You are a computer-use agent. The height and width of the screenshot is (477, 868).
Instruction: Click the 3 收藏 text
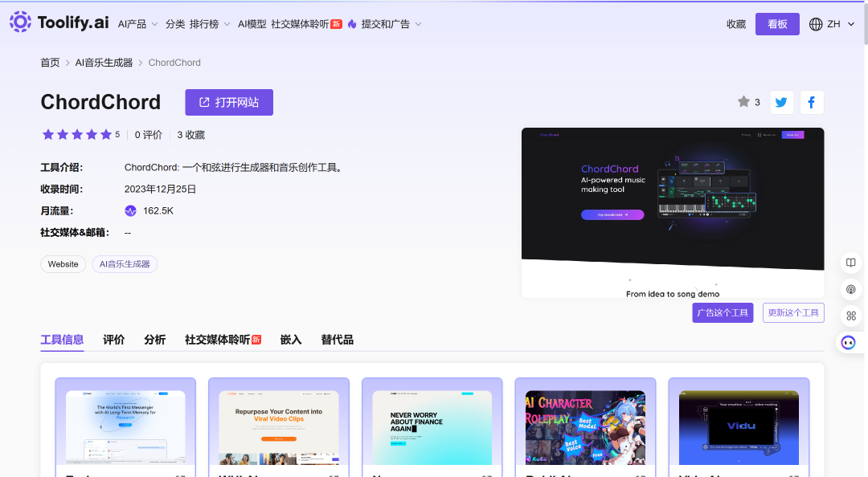[191, 135]
